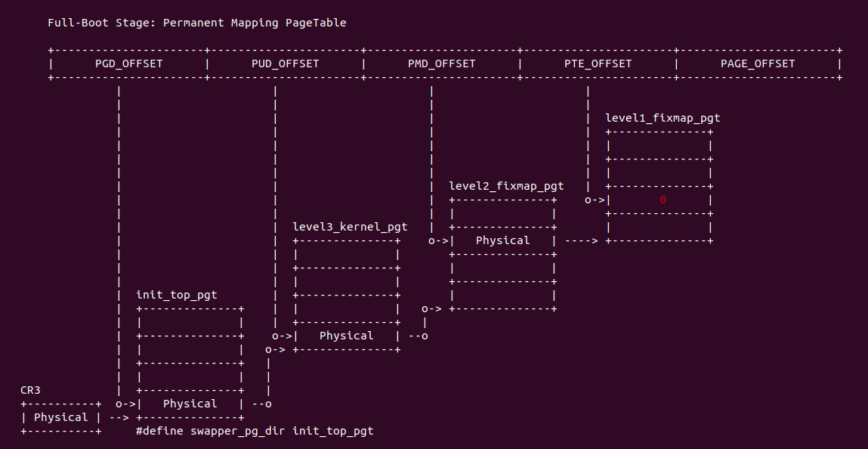
Task: Select the level3_kernel_pgt table label
Action: [350, 227]
